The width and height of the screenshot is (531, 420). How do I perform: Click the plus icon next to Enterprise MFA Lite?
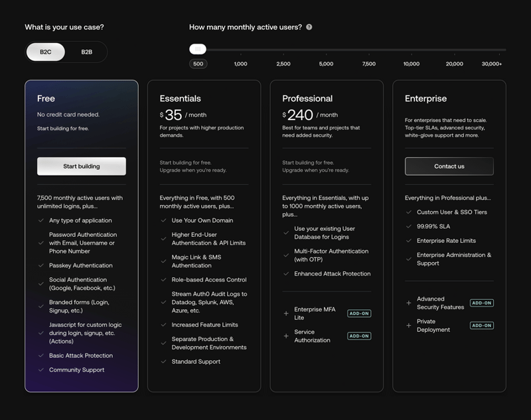(285, 313)
